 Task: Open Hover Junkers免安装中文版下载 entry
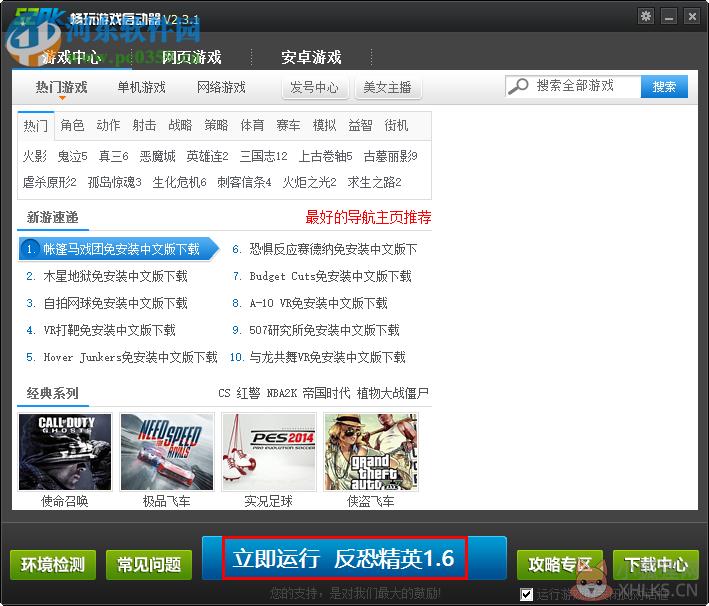point(130,357)
